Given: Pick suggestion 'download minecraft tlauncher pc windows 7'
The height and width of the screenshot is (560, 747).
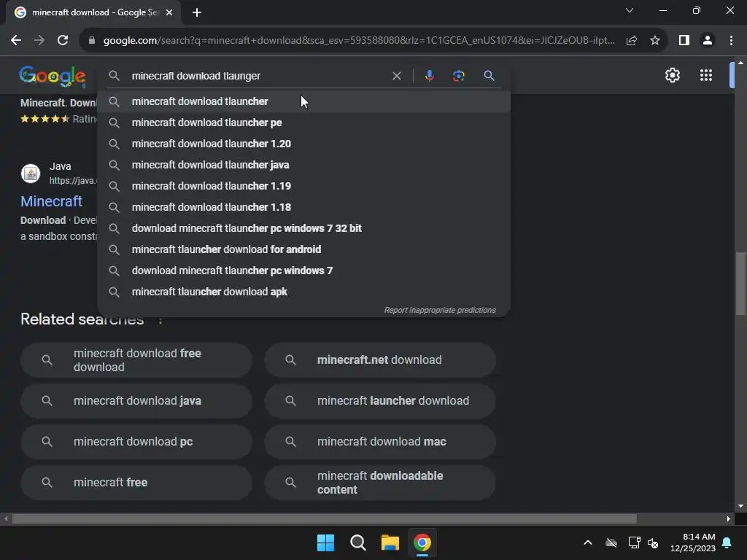Looking at the screenshot, I should click(x=304, y=271).
